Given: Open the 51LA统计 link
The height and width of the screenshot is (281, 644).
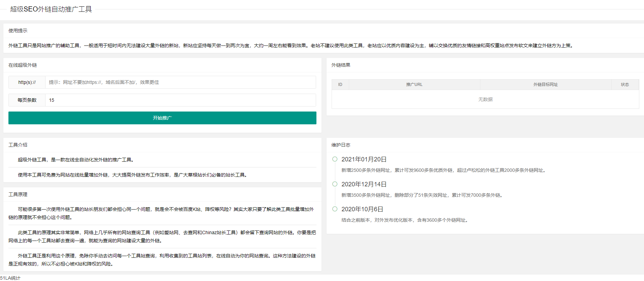Looking at the screenshot, I should pyautogui.click(x=10, y=278).
